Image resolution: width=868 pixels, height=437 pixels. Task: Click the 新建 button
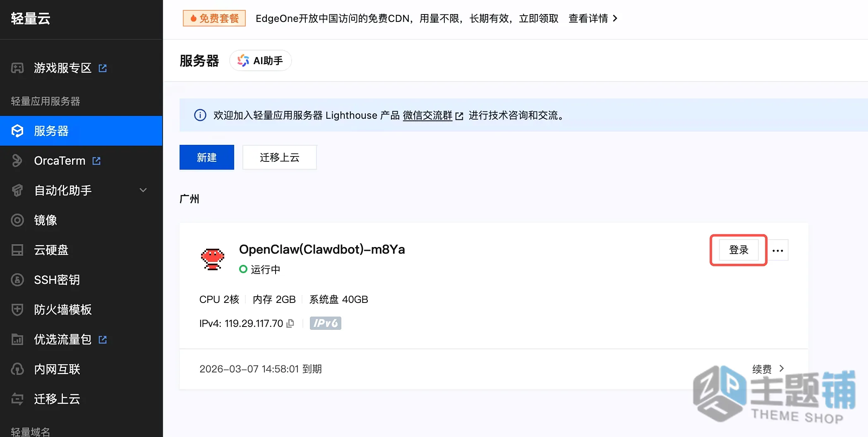pos(207,157)
